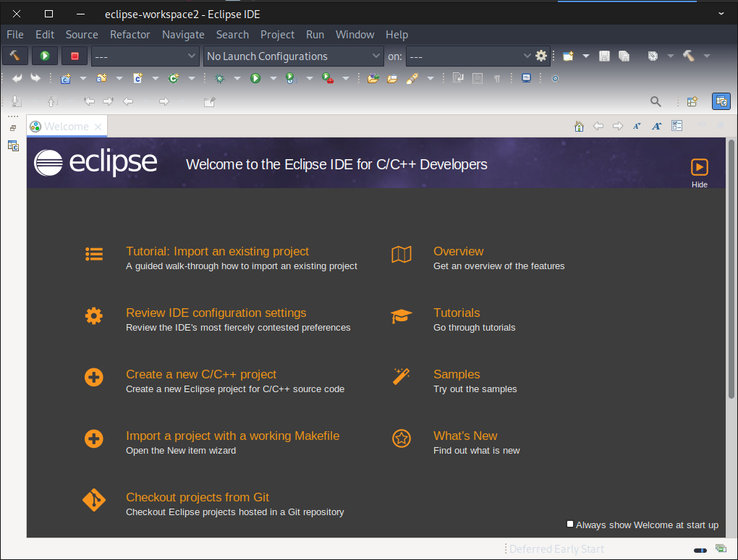Click Checkout projects from Git
This screenshot has width=738, height=560.
(x=198, y=497)
